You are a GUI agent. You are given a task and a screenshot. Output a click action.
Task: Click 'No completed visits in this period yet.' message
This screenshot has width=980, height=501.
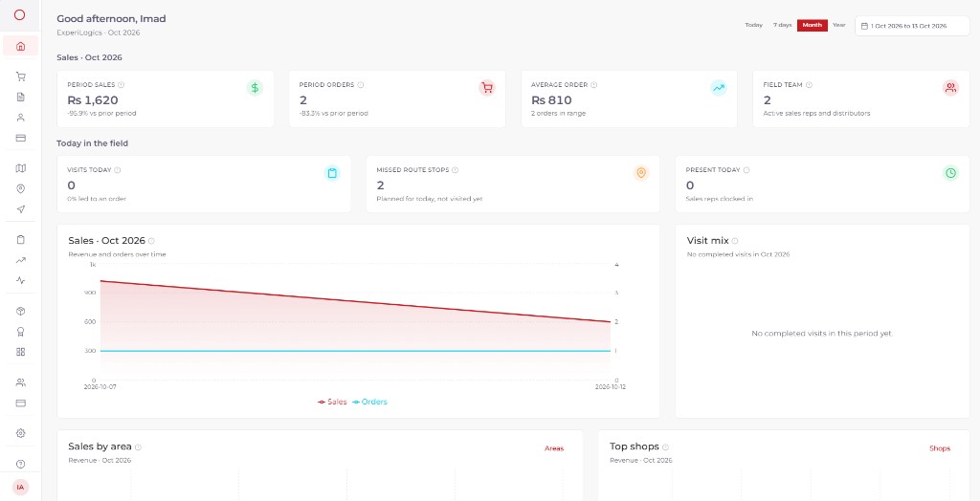pyautogui.click(x=822, y=334)
